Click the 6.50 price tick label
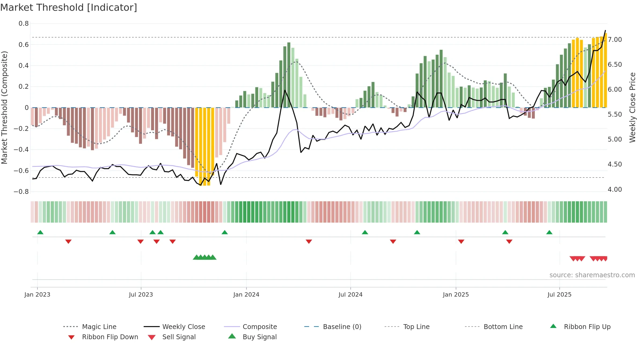Screen dimensions: 644x362 [615, 65]
